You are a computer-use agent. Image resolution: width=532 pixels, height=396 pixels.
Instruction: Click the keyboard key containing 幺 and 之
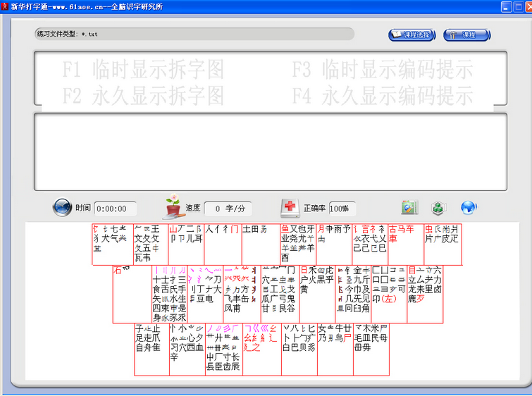(262, 349)
